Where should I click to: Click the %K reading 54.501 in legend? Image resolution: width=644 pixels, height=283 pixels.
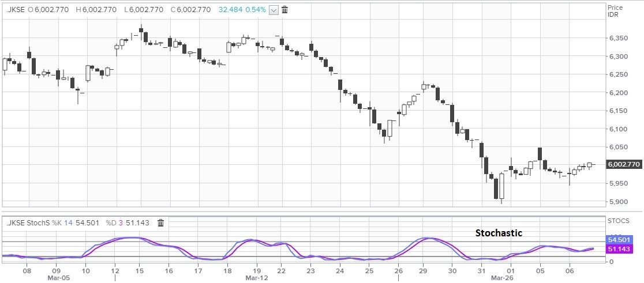(x=89, y=222)
